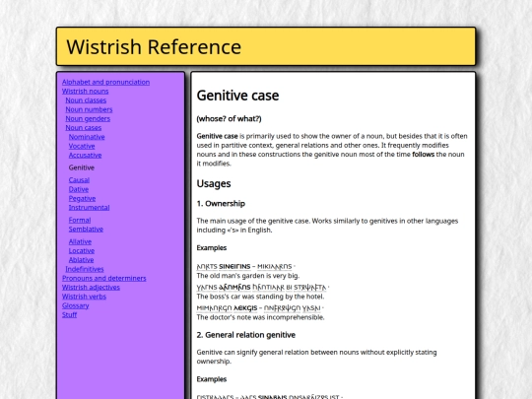The width and height of the screenshot is (532, 399).
Task: Open the Stuff link
Action: pyautogui.click(x=70, y=315)
